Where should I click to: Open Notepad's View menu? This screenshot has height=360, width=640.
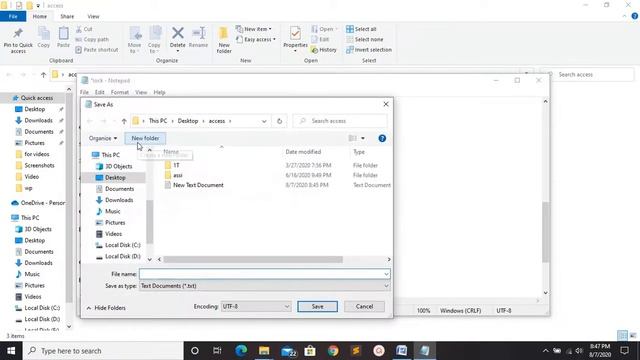pos(141,93)
